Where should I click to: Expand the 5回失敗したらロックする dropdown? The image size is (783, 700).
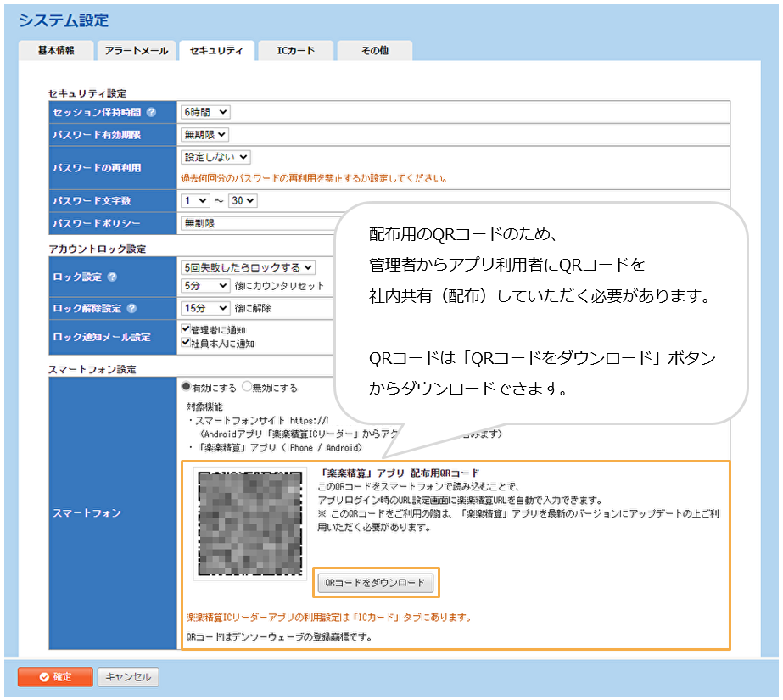tap(248, 267)
